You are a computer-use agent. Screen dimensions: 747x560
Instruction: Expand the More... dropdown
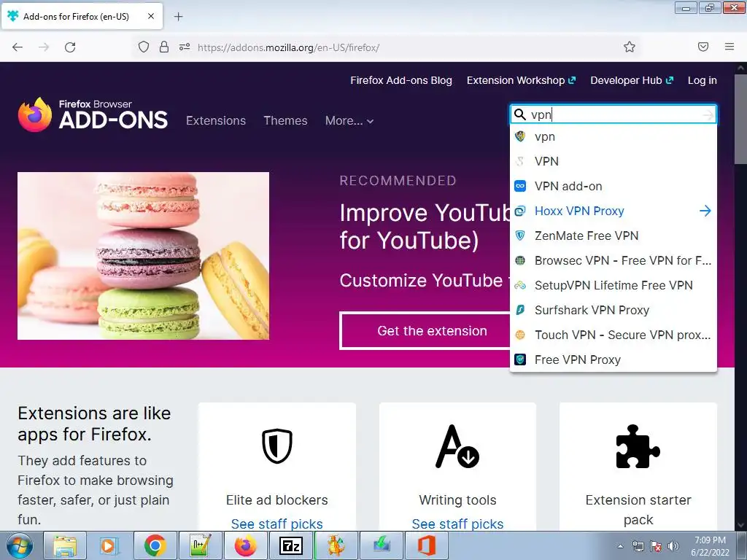tap(349, 120)
